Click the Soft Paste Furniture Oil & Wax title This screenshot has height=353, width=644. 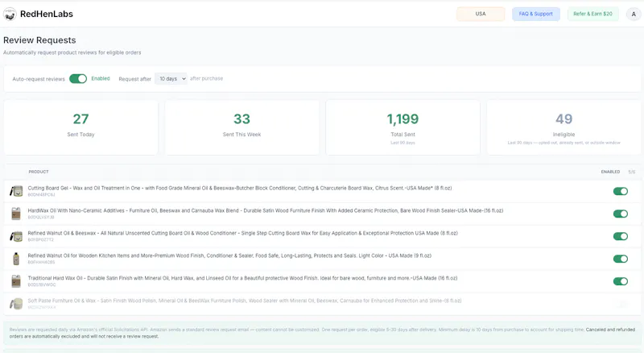245,301
